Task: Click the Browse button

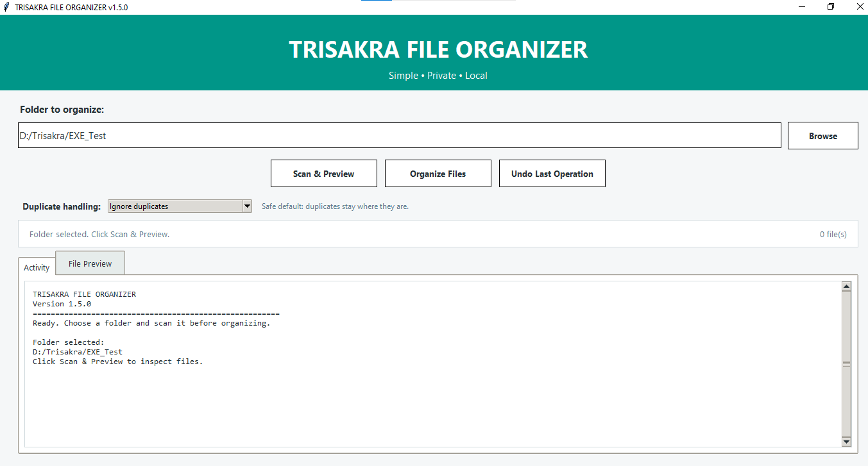Action: pos(822,136)
